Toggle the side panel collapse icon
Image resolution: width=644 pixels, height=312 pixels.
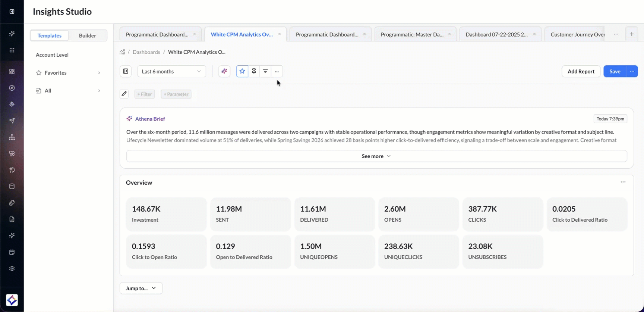(126, 71)
